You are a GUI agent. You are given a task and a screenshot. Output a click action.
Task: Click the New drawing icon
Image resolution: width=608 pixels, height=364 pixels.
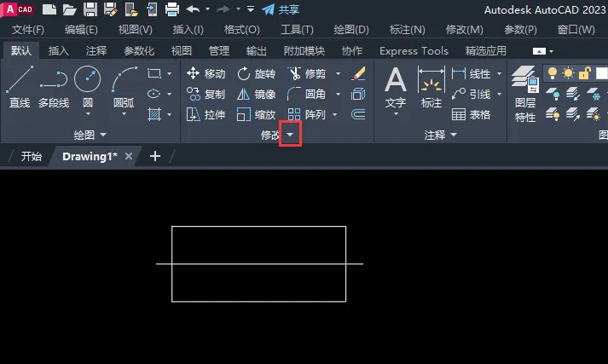(49, 9)
